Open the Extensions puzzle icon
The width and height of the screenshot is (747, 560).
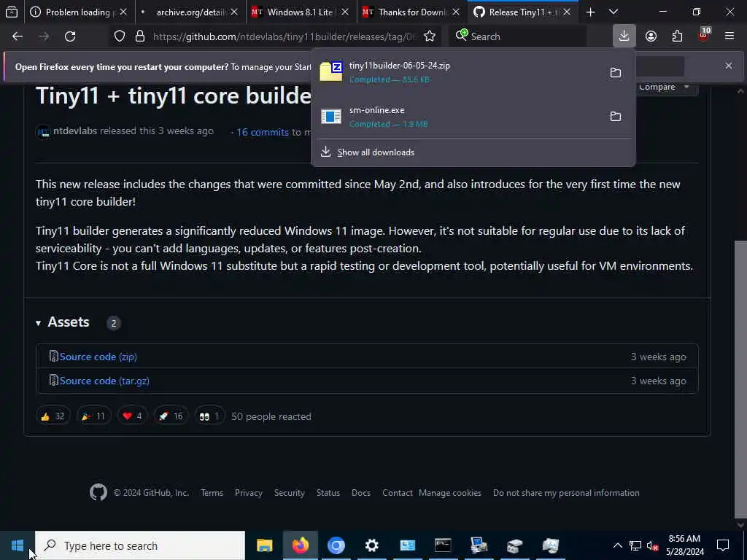(x=678, y=36)
